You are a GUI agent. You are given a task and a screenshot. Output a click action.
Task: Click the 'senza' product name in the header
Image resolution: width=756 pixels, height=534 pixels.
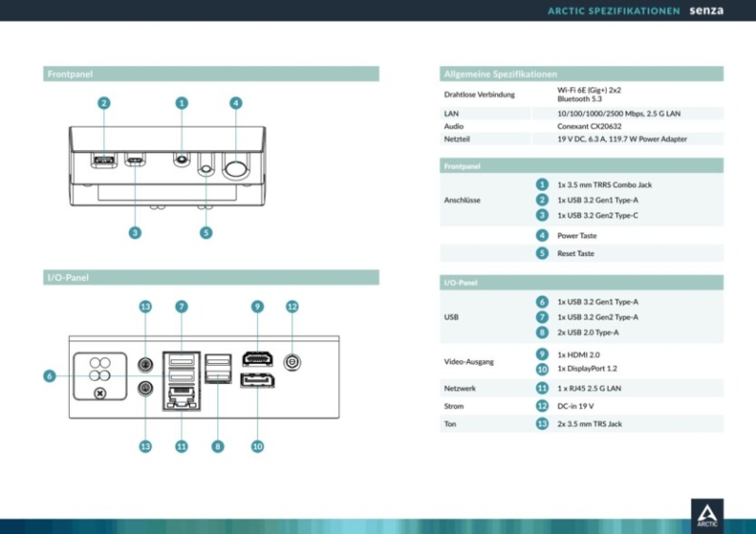[x=706, y=10]
